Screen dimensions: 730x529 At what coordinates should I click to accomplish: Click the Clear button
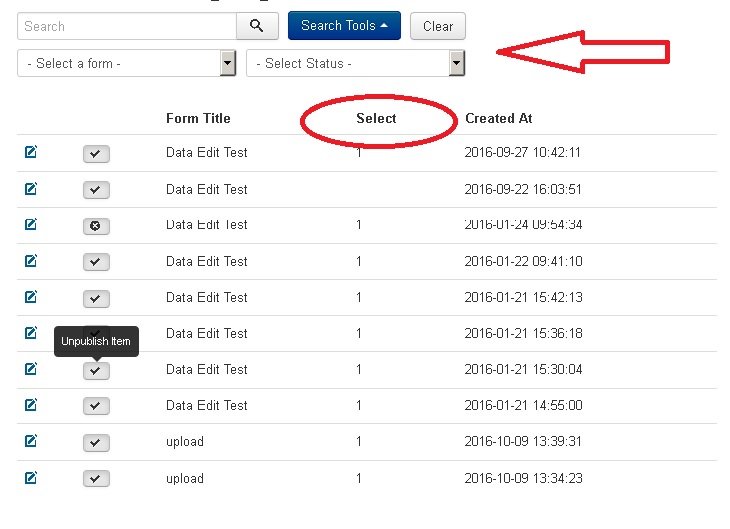pyautogui.click(x=438, y=26)
